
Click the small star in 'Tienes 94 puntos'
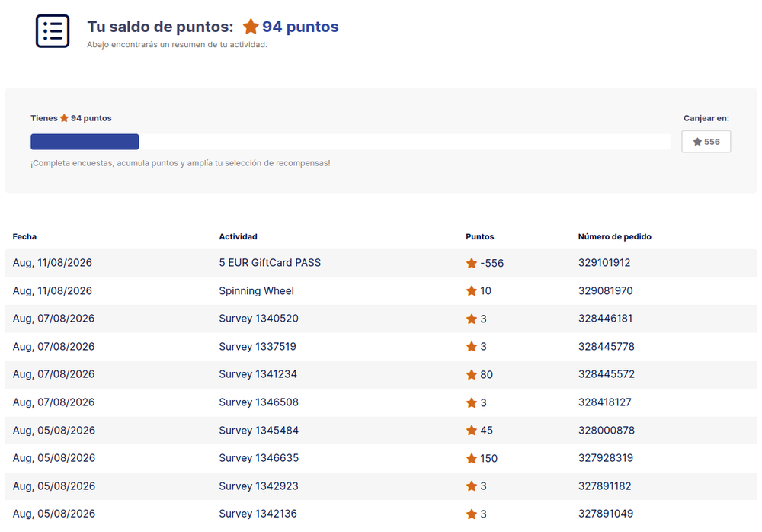pyautogui.click(x=64, y=118)
